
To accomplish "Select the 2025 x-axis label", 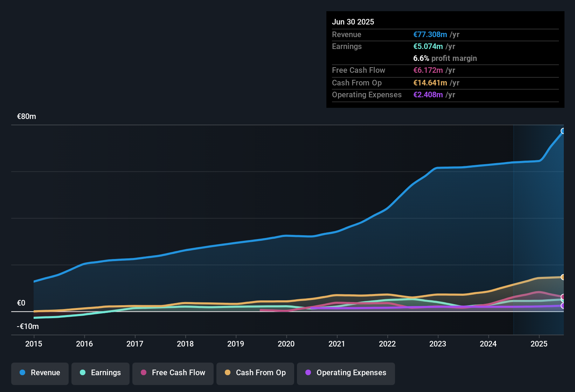I will [x=539, y=344].
